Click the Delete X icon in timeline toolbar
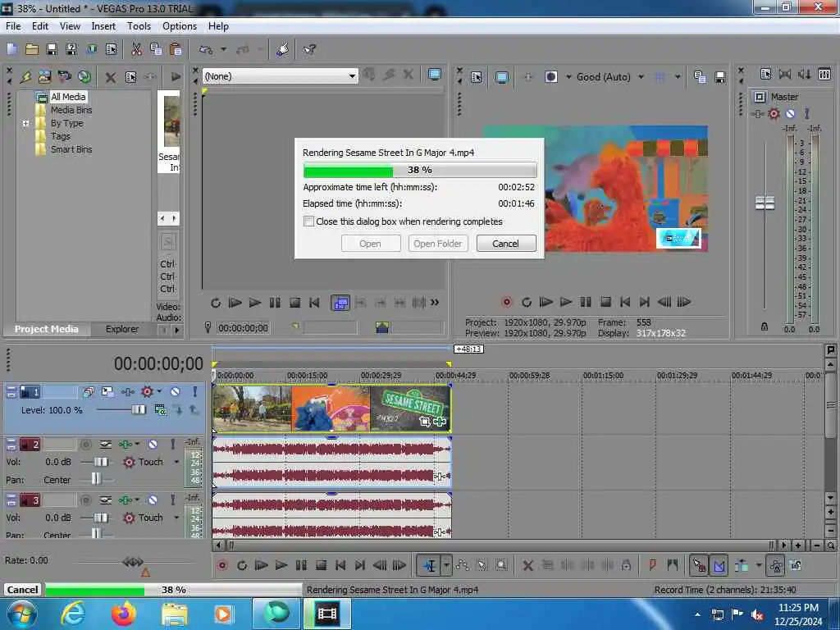 [x=527, y=565]
